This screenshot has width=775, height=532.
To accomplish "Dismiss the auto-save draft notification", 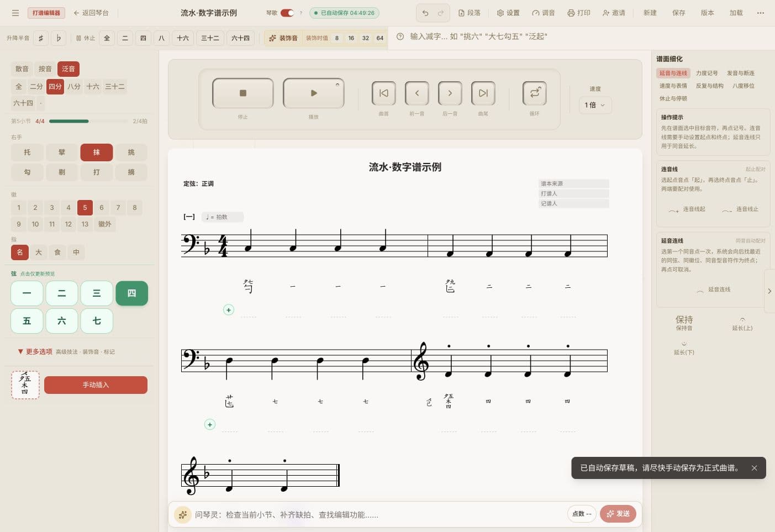I will (754, 468).
